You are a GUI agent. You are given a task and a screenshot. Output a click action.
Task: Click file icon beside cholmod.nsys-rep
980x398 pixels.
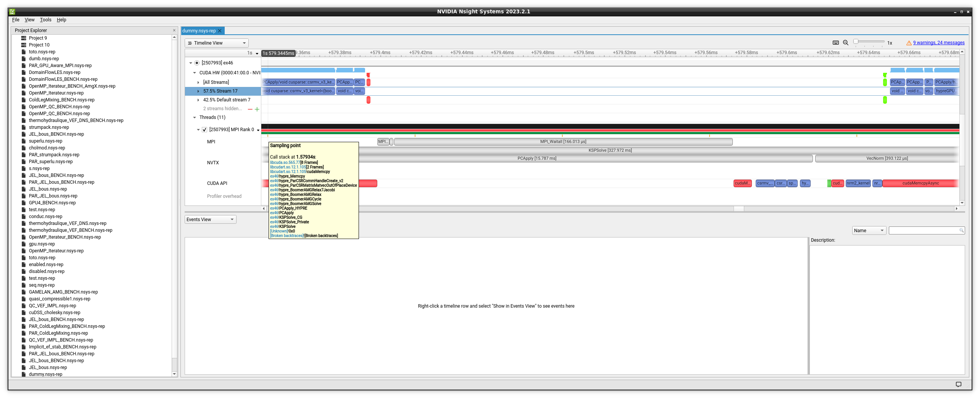click(24, 148)
